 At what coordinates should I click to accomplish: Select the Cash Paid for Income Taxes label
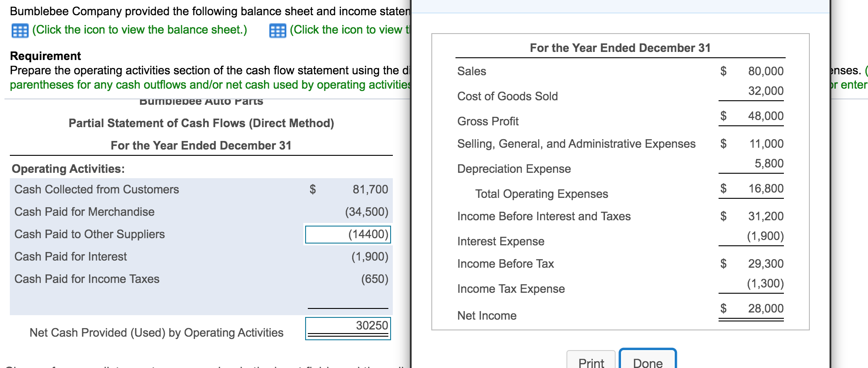point(87,279)
